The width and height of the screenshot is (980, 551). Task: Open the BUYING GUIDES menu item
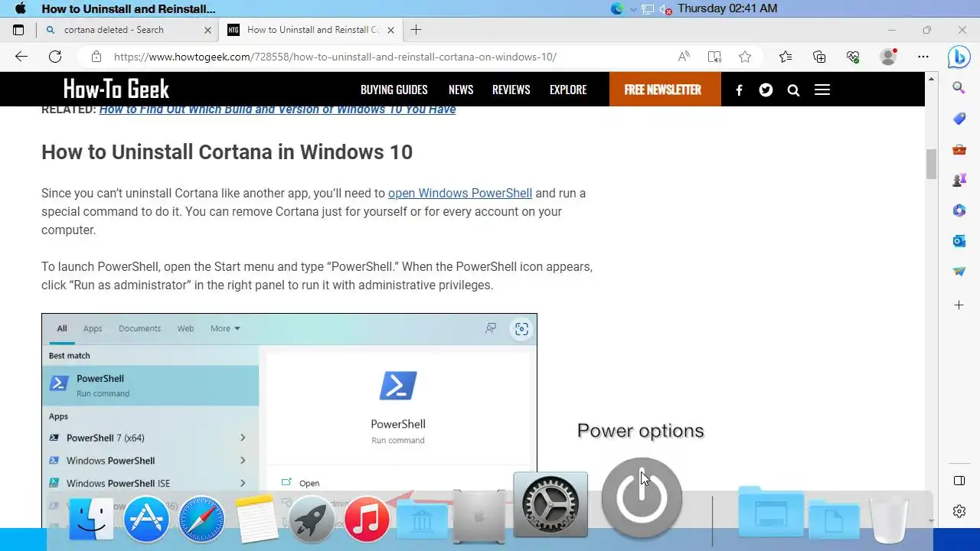[x=394, y=90]
